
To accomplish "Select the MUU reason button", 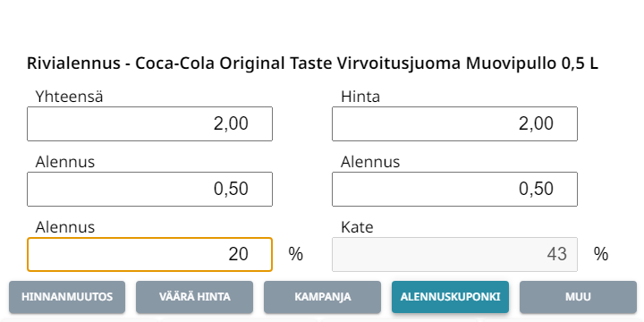I will (x=578, y=297).
